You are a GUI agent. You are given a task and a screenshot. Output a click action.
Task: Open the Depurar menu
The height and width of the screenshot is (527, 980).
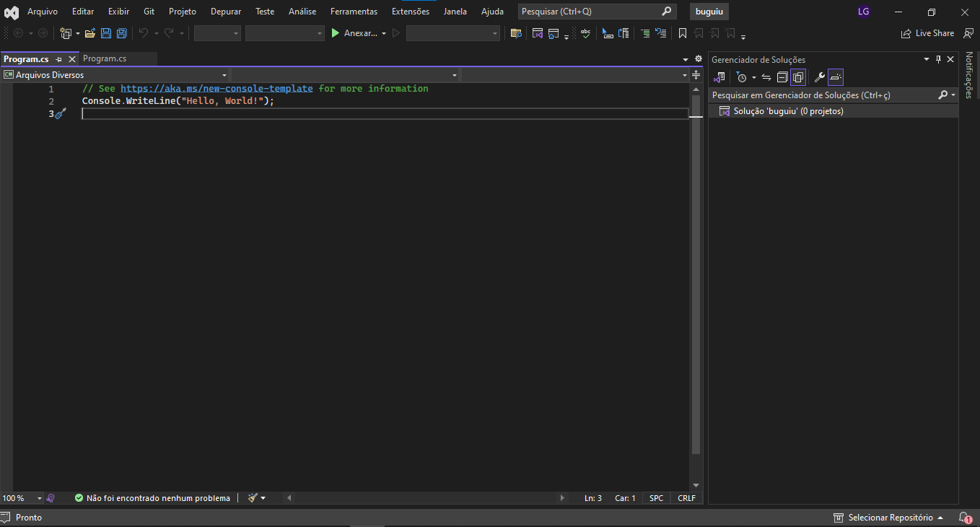[226, 12]
